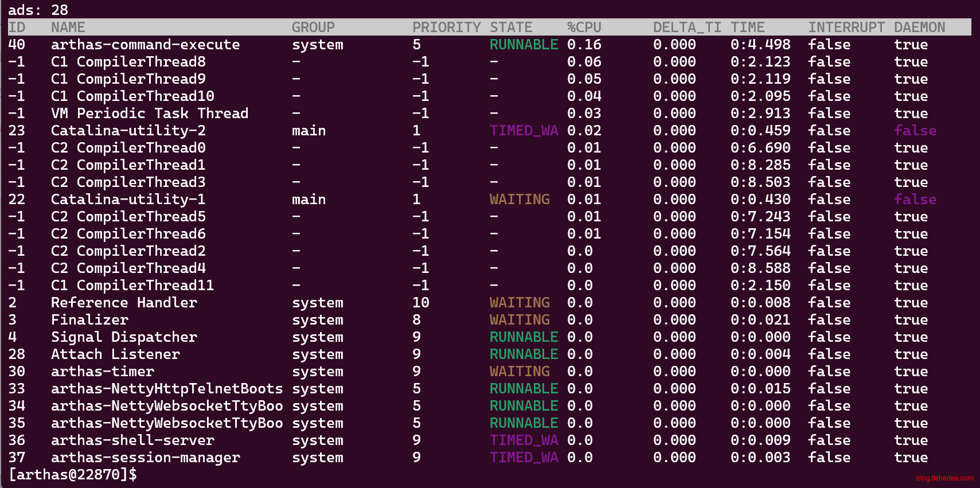Screen dimensions: 980x488
Task: Click the arthas-session-manager thread name
Action: point(145,458)
